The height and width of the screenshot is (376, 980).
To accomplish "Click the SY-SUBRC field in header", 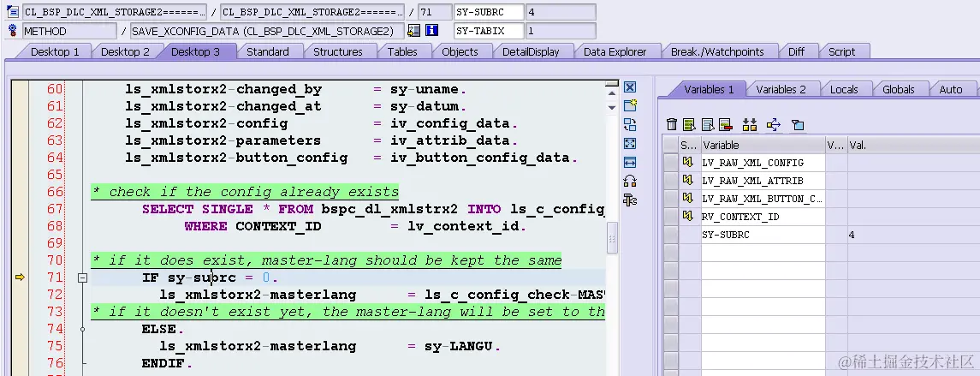I will [489, 12].
